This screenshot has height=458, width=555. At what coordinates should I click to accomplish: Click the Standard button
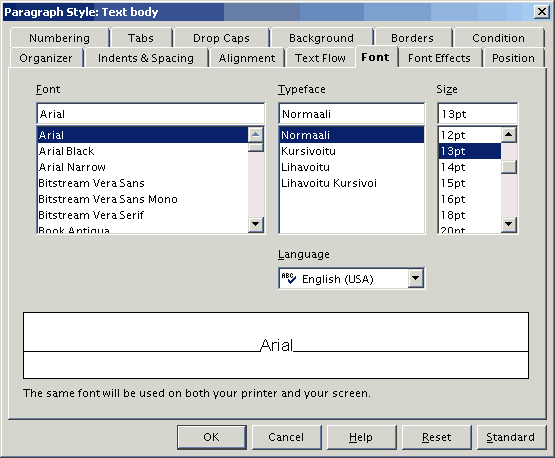(x=511, y=437)
